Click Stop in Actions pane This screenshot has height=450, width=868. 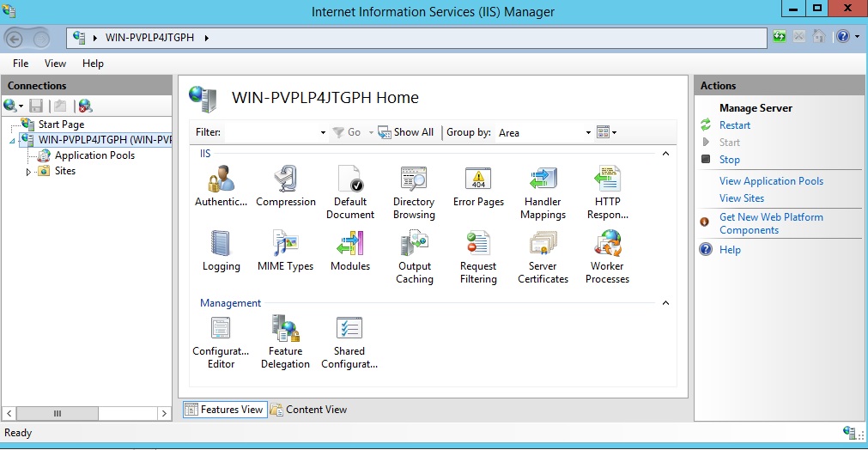coord(729,160)
